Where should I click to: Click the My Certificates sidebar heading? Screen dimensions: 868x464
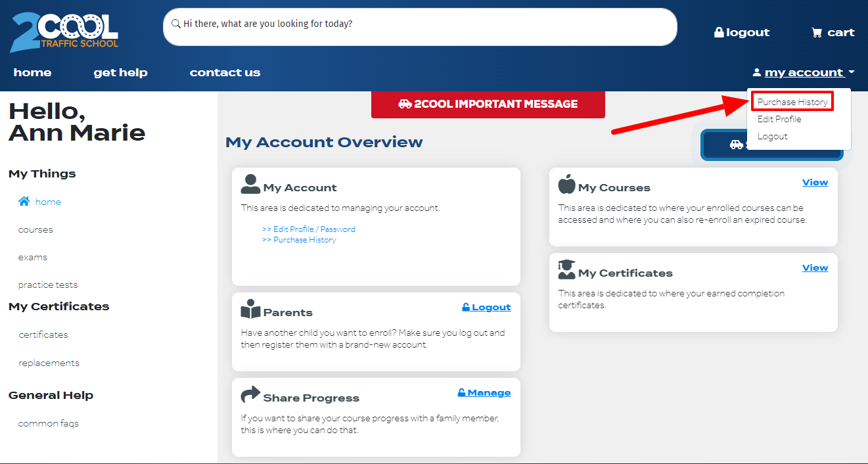[x=59, y=306]
